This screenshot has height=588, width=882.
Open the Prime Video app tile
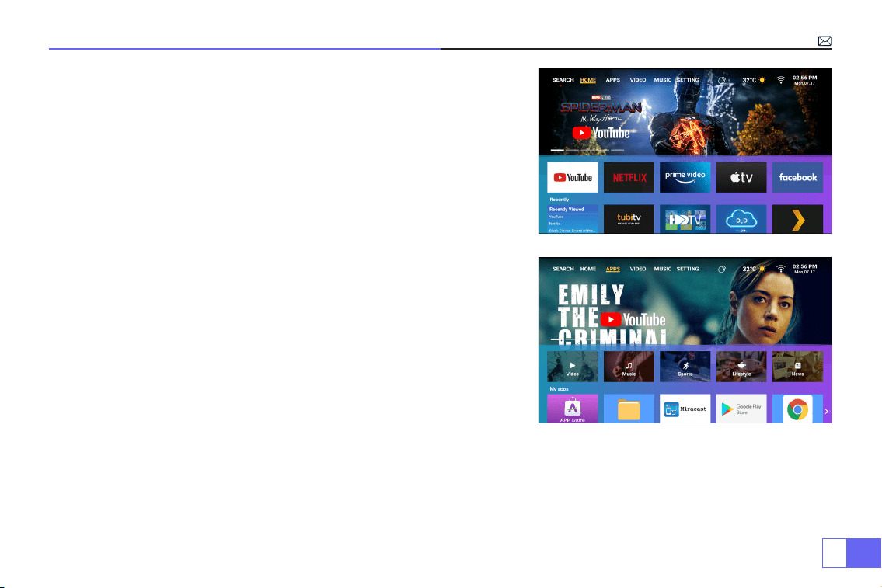[x=685, y=178]
